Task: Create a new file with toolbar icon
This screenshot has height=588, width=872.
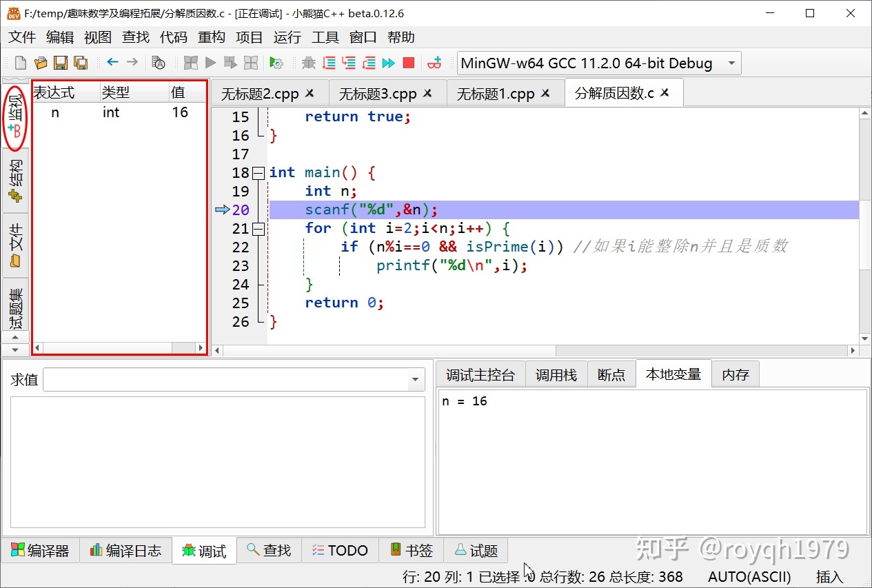Action: point(21,63)
